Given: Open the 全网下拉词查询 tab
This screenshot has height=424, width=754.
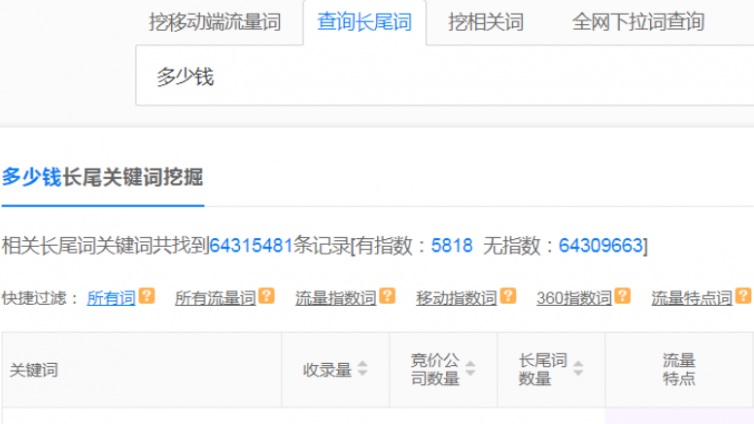Looking at the screenshot, I should tap(638, 22).
